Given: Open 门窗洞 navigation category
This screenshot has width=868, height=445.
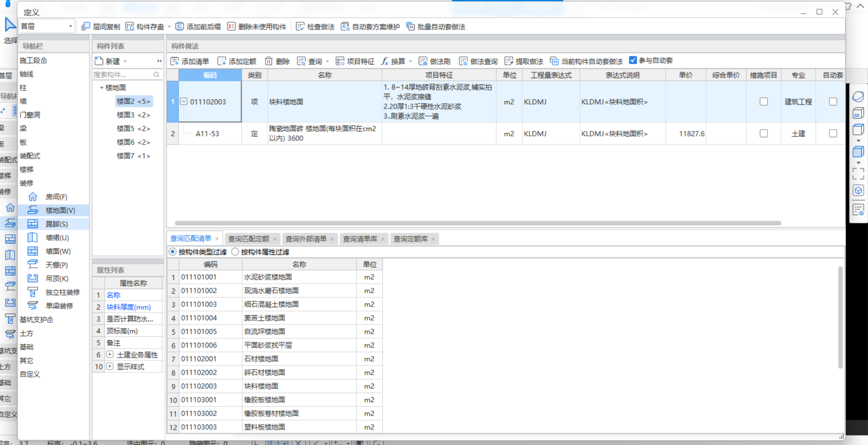Looking at the screenshot, I should point(30,115).
